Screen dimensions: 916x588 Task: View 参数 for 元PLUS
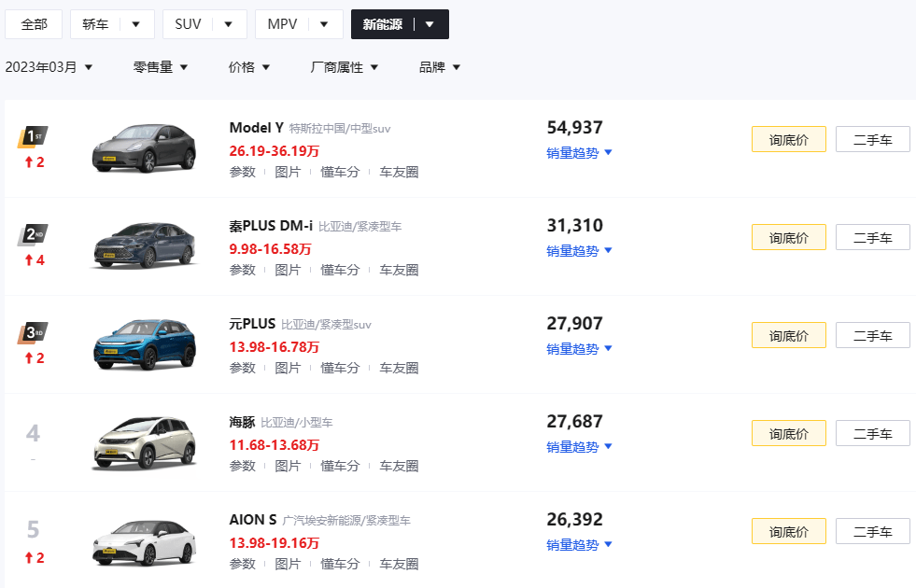(243, 369)
